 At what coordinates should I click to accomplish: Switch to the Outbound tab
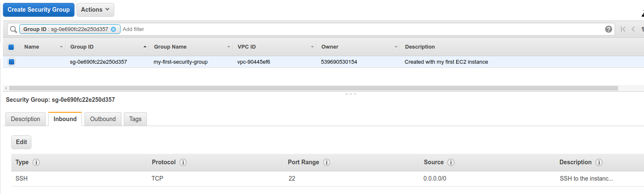[103, 119]
